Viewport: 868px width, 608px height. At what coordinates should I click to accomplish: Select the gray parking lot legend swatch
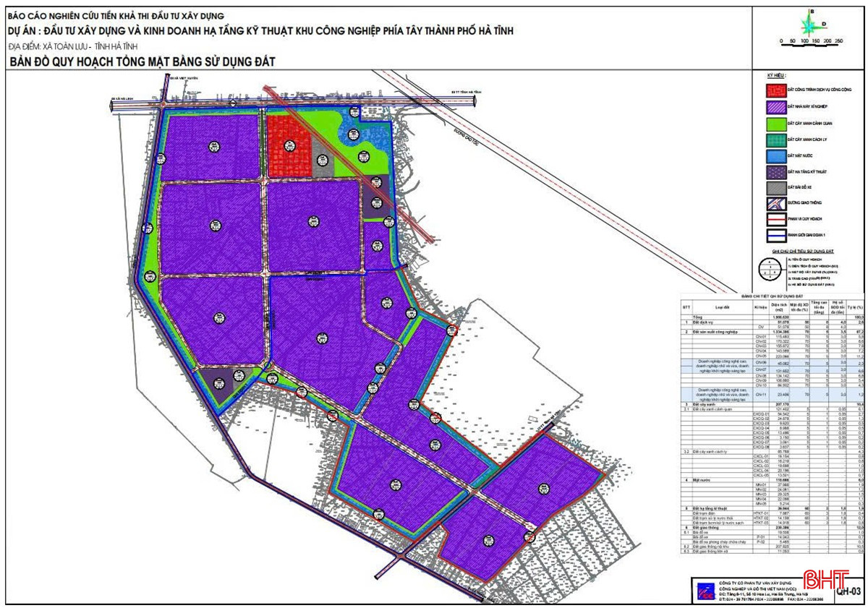pos(777,187)
